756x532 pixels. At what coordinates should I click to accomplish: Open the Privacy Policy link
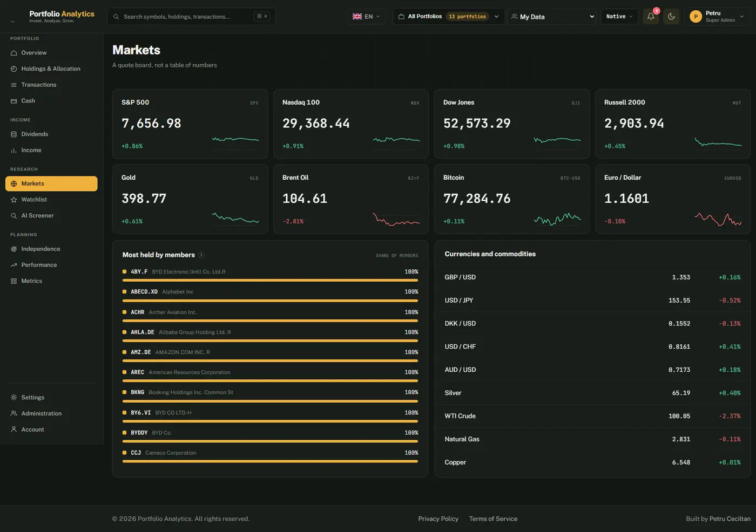click(438, 519)
